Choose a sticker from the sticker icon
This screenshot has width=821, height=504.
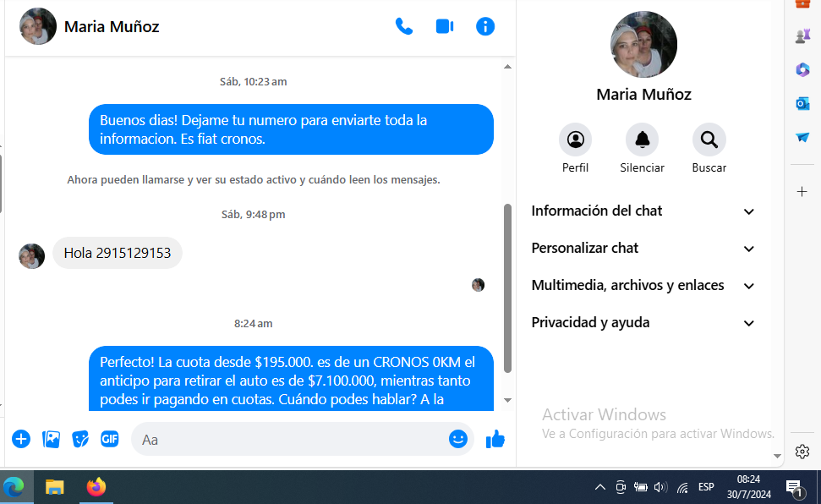[x=80, y=439]
